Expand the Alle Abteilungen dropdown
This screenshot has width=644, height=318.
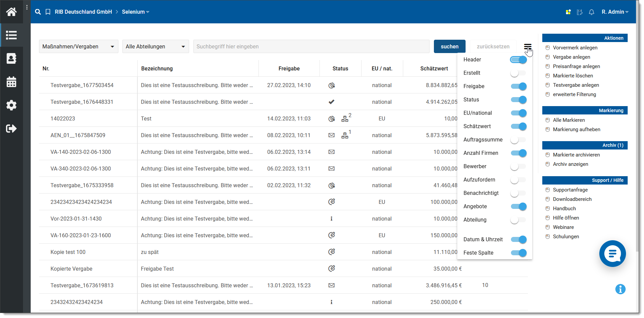155,47
